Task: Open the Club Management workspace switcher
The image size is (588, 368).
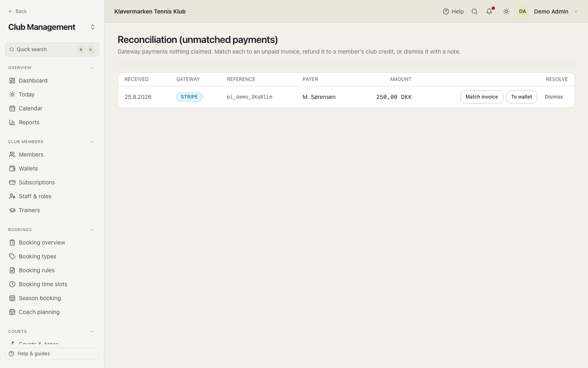Action: coord(93,27)
